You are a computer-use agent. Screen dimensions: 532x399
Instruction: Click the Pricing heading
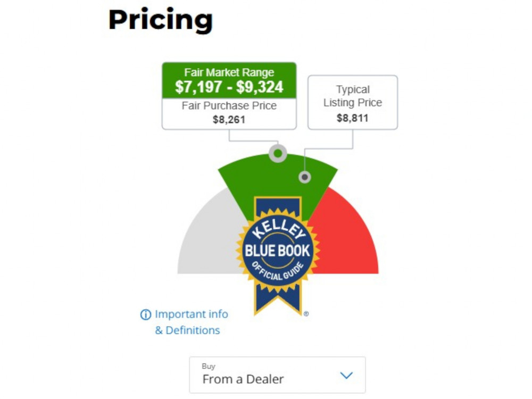tap(161, 20)
